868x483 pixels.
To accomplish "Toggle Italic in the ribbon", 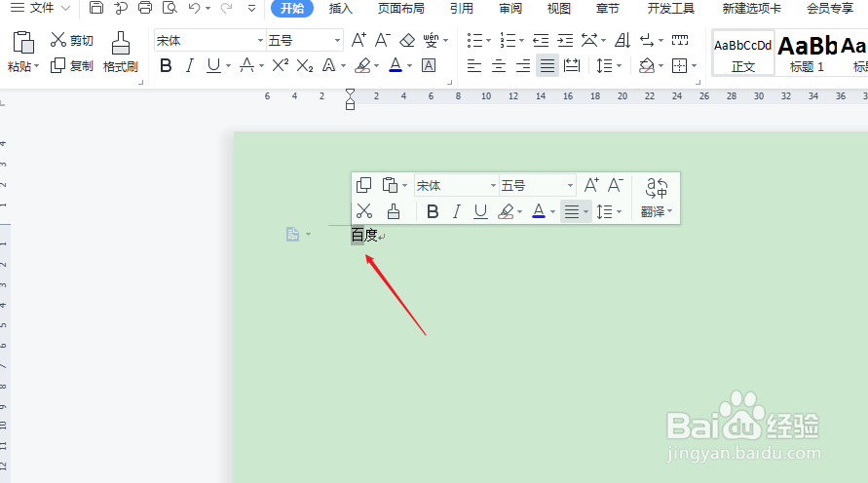I will click(190, 66).
